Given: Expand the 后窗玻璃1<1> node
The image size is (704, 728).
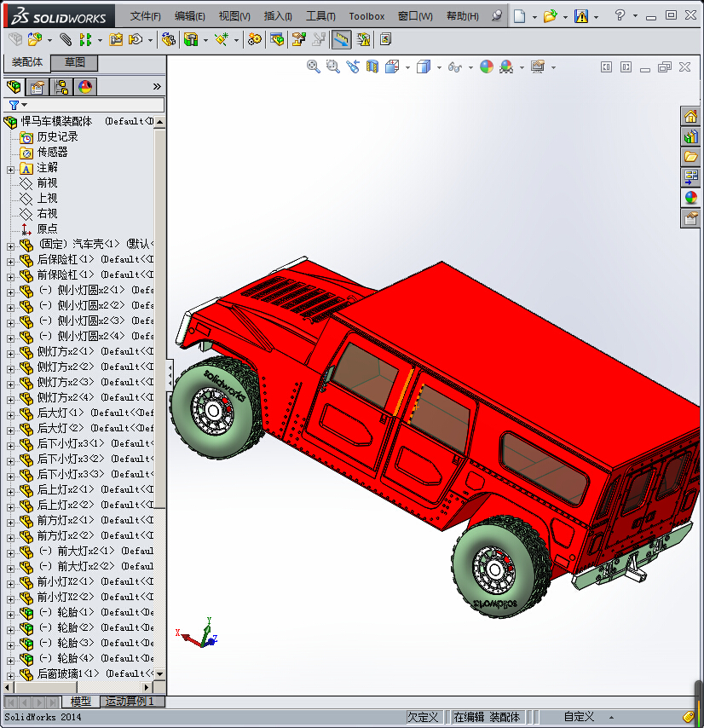Looking at the screenshot, I should point(11,676).
